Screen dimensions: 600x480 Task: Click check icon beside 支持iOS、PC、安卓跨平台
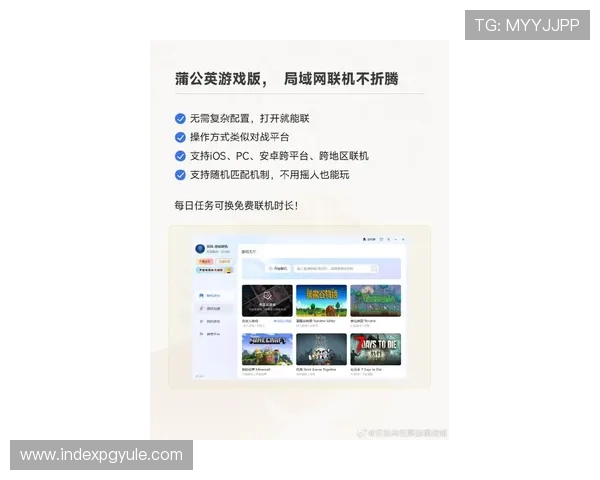[180, 156]
